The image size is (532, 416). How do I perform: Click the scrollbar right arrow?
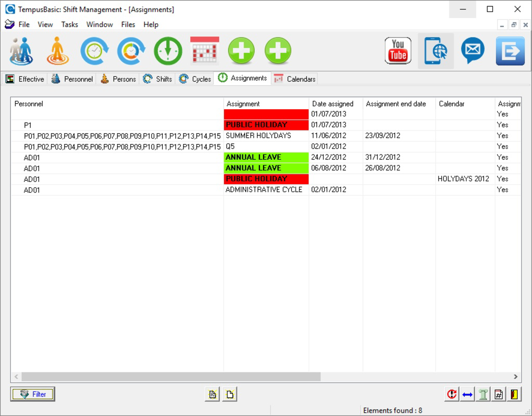[x=516, y=376]
